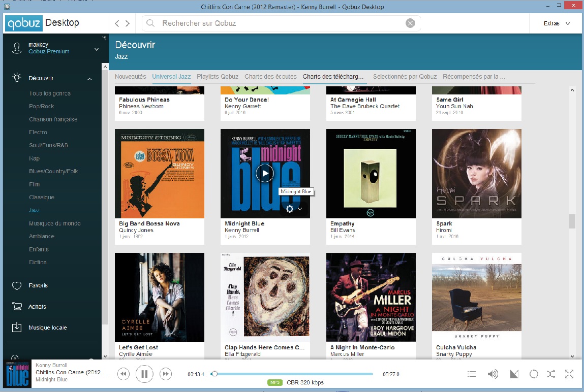584x392 pixels.
Task: Select the Soul/Funk/R&B genre
Action: pyautogui.click(x=48, y=145)
